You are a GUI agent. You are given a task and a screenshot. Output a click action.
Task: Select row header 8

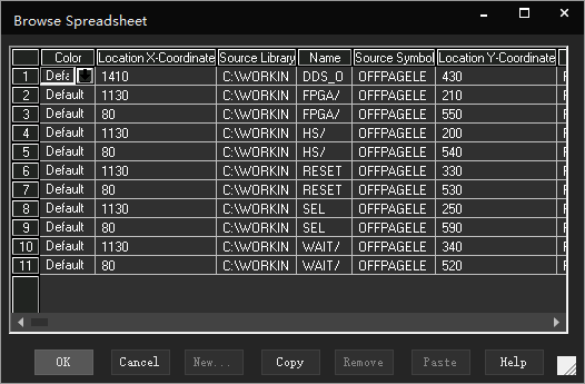[x=25, y=209]
